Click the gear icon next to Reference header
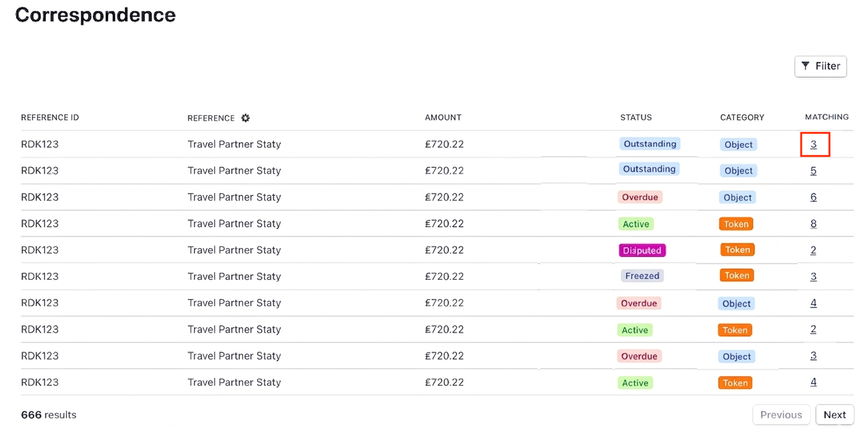This screenshot has height=432, width=868. [245, 118]
